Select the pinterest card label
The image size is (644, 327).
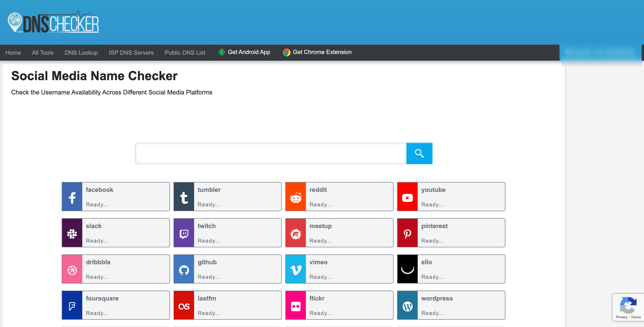[x=434, y=226]
